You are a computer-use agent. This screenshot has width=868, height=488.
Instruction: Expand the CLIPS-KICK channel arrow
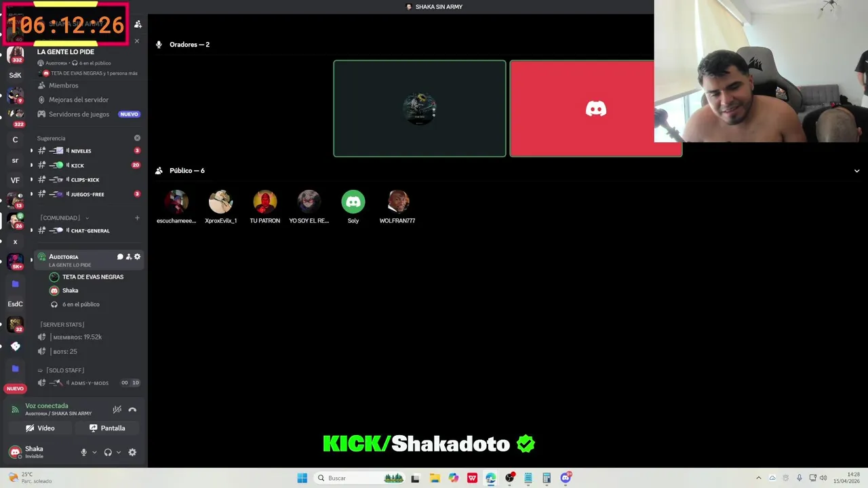click(31, 180)
